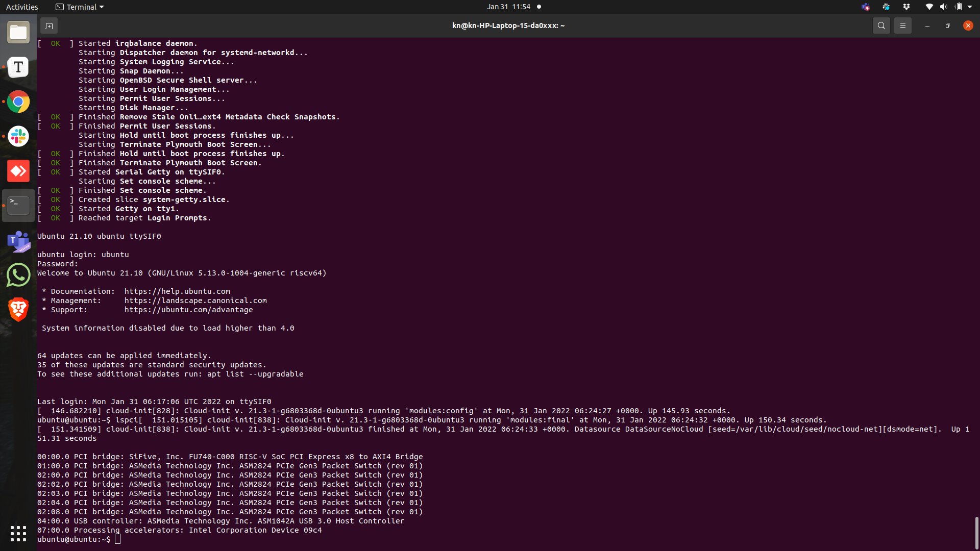Screen dimensions: 980x551
Task: Click the 07:00.0 Processing accelerators line
Action: (180, 530)
